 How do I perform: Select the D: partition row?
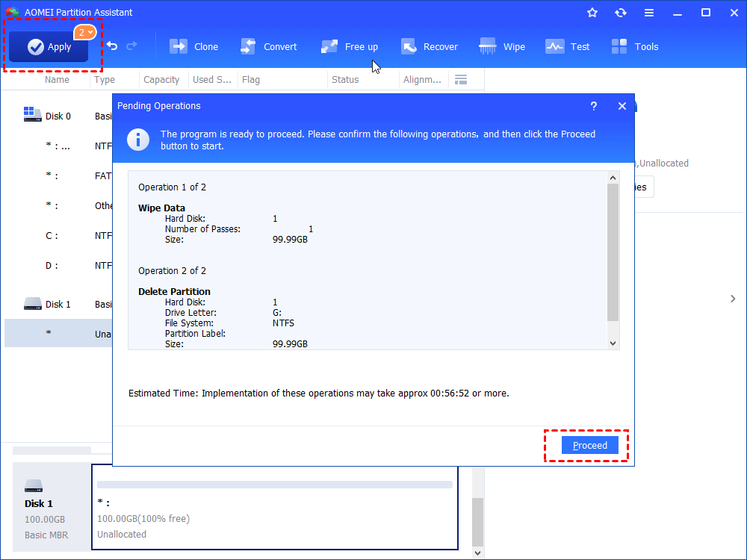[x=58, y=266]
